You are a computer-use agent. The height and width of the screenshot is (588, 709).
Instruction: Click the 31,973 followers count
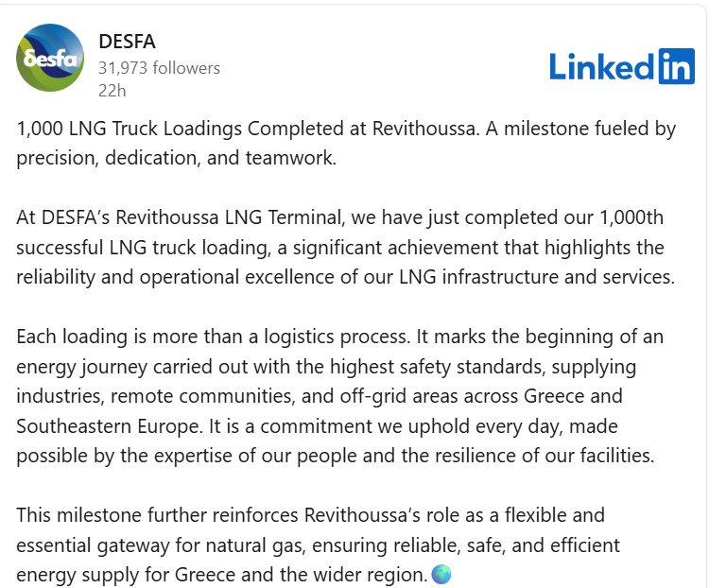pyautogui.click(x=159, y=68)
